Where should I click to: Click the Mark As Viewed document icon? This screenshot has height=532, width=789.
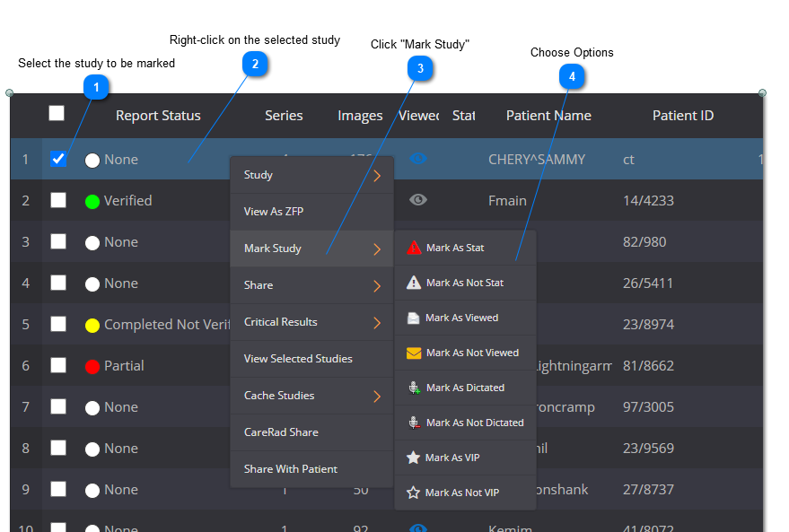pyautogui.click(x=413, y=318)
